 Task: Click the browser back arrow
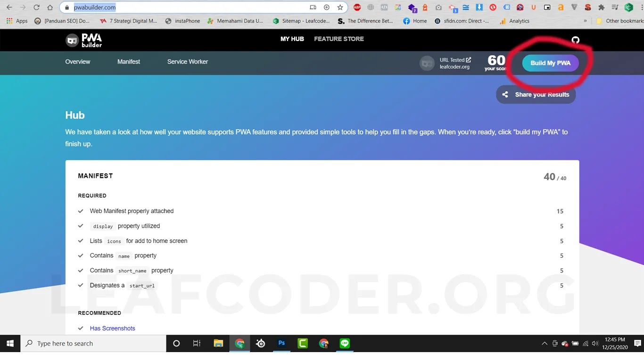click(9, 8)
